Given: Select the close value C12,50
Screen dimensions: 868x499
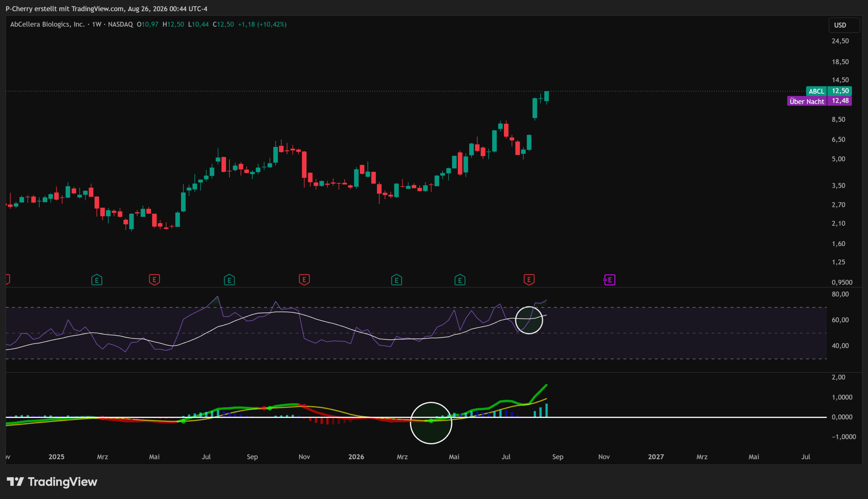Looking at the screenshot, I should (223, 24).
